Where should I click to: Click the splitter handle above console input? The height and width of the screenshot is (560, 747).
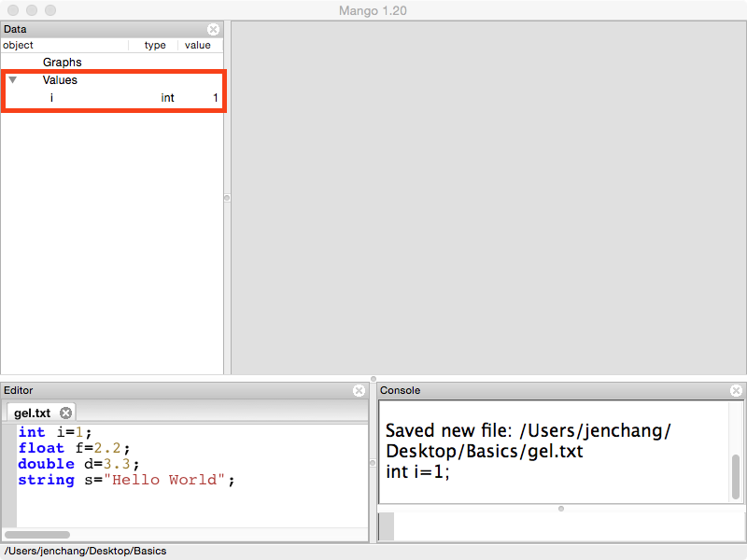[560, 509]
